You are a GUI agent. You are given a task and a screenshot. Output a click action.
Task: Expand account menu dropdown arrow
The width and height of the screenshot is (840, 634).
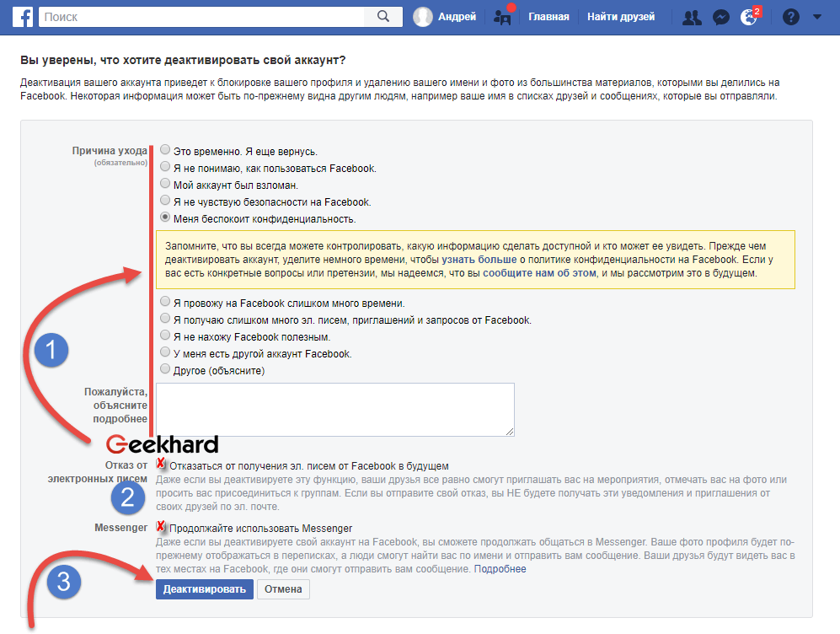pyautogui.click(x=816, y=17)
